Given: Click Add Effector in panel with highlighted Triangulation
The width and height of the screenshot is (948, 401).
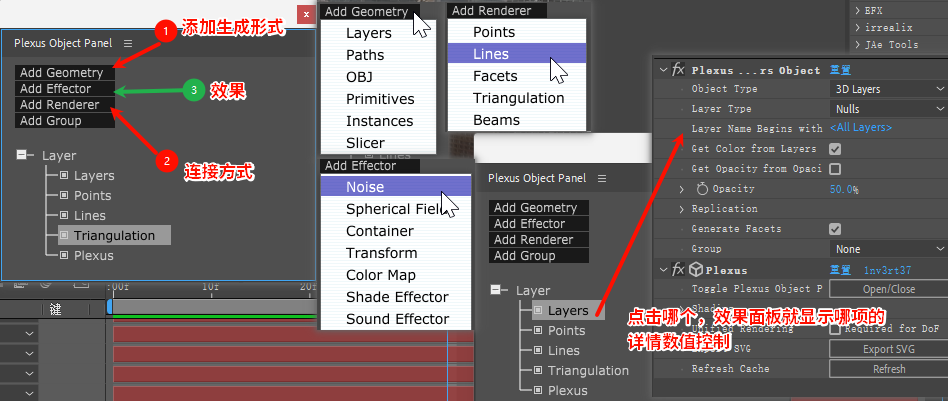Looking at the screenshot, I should pyautogui.click(x=65, y=88).
